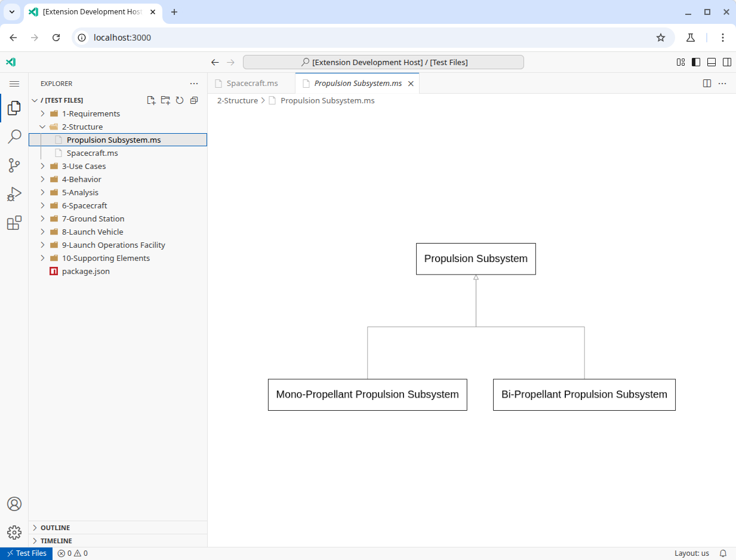This screenshot has height=560, width=736.
Task: Select the Propulsion Subsystem diagram box
Action: [476, 259]
